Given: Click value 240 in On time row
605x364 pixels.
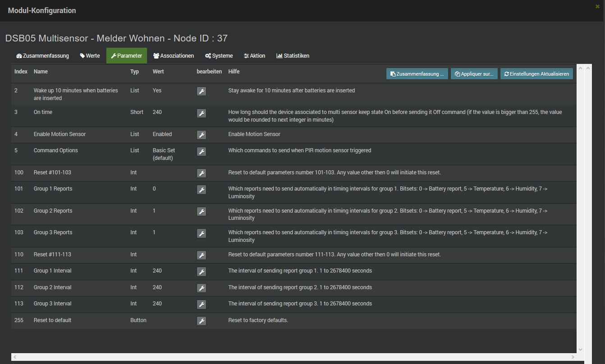Looking at the screenshot, I should pos(157,112).
